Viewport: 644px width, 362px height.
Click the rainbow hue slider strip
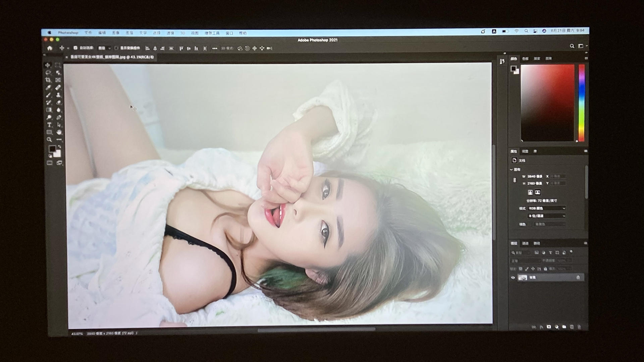[x=582, y=102]
